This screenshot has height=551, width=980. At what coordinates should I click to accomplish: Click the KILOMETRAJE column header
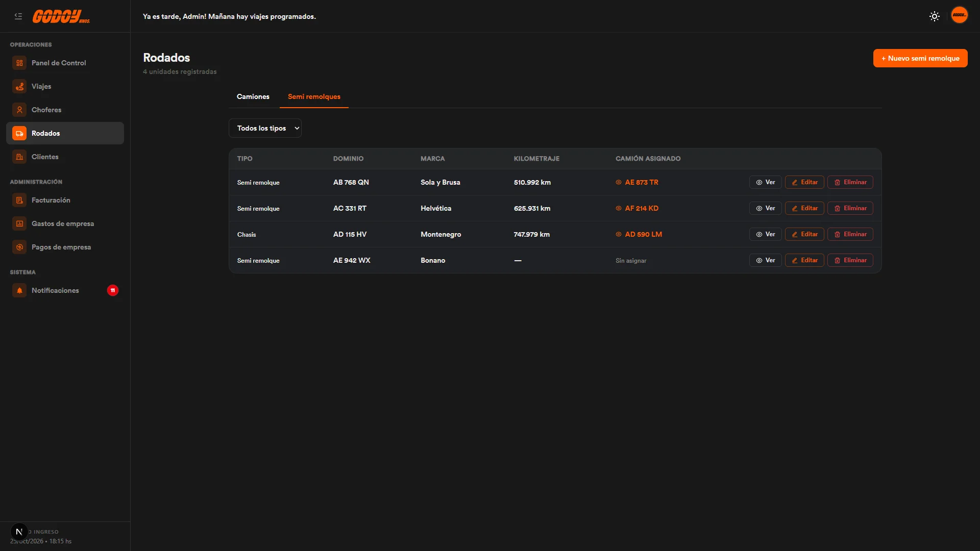point(536,159)
